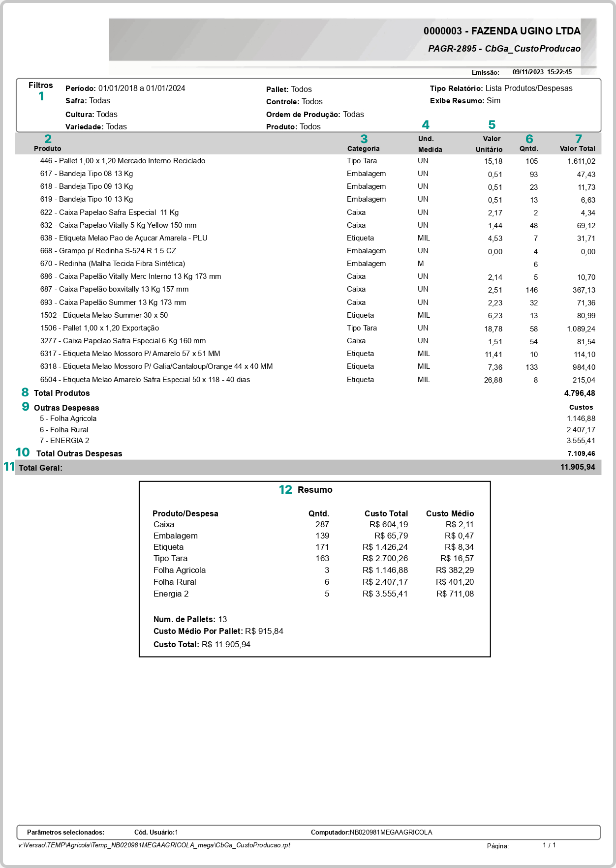Click '1502 - Etiqueta Melao Summer 30 x 50'

(x=104, y=315)
